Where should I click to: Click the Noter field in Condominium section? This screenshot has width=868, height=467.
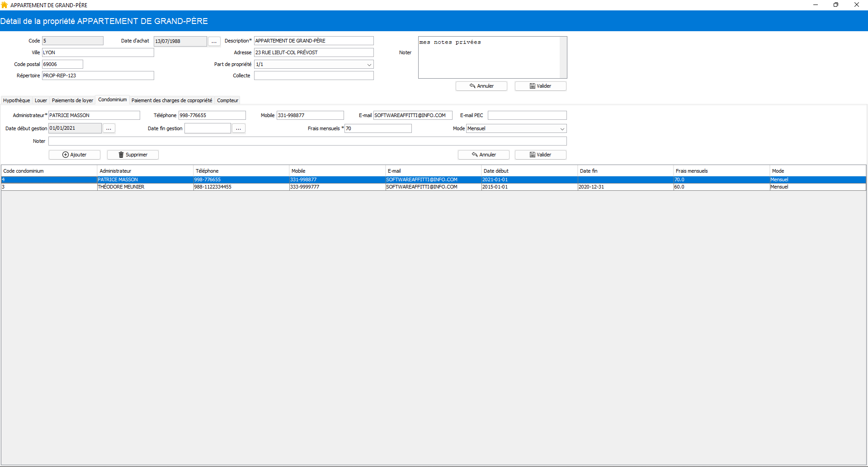307,141
